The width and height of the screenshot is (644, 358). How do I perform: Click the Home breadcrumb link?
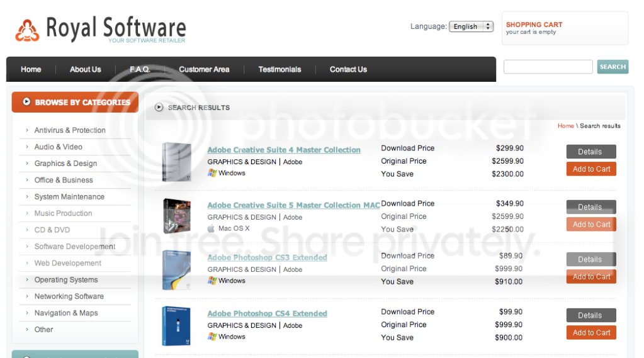pos(565,126)
